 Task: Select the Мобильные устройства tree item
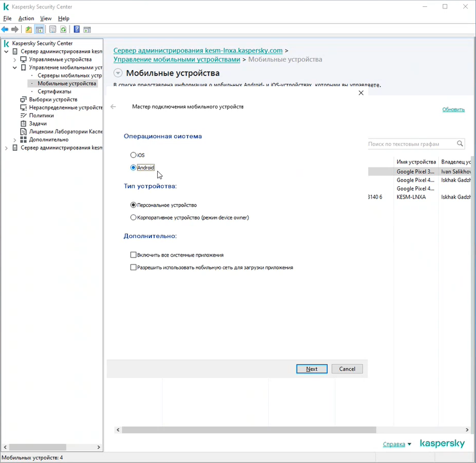pyautogui.click(x=67, y=83)
